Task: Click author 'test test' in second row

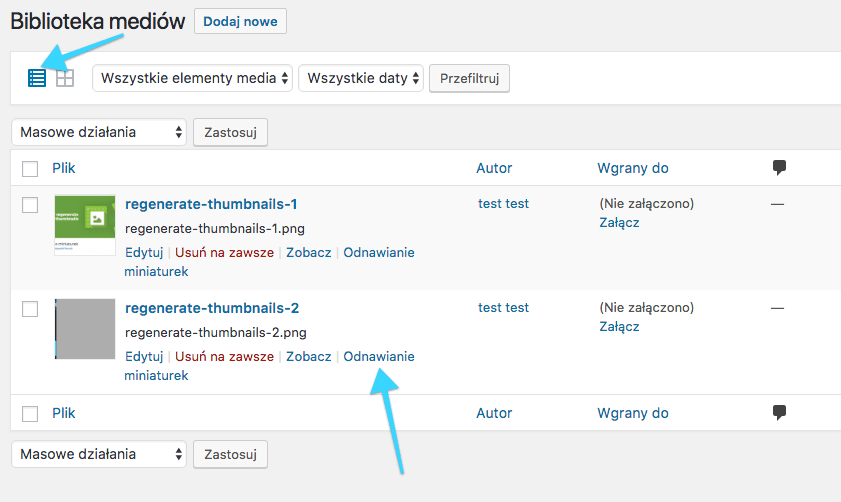Action: pyautogui.click(x=503, y=307)
